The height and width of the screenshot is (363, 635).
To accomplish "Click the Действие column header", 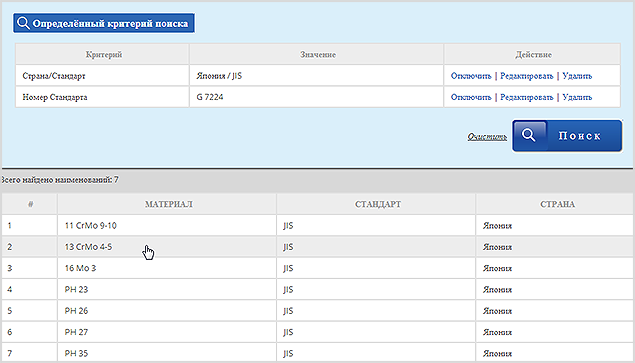I will click(x=533, y=54).
